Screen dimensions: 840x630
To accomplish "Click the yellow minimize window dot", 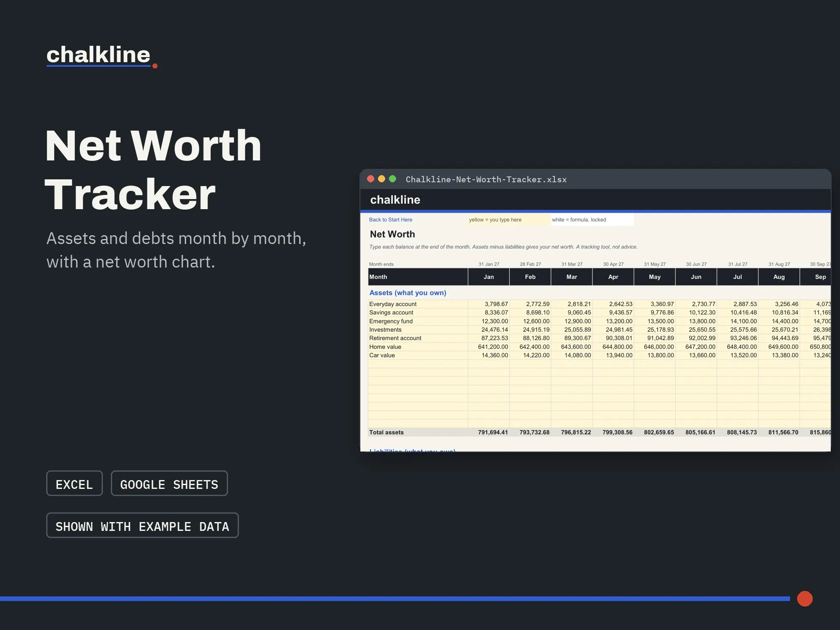I will click(381, 179).
